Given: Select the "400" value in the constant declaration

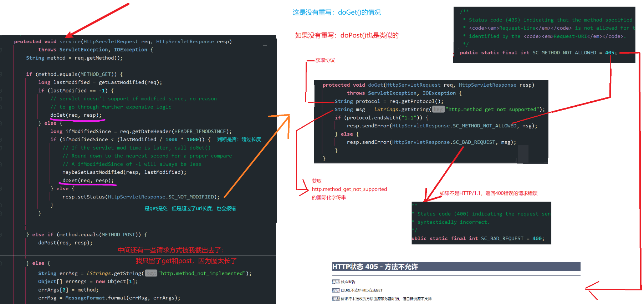Looking at the screenshot, I should click(x=537, y=239).
